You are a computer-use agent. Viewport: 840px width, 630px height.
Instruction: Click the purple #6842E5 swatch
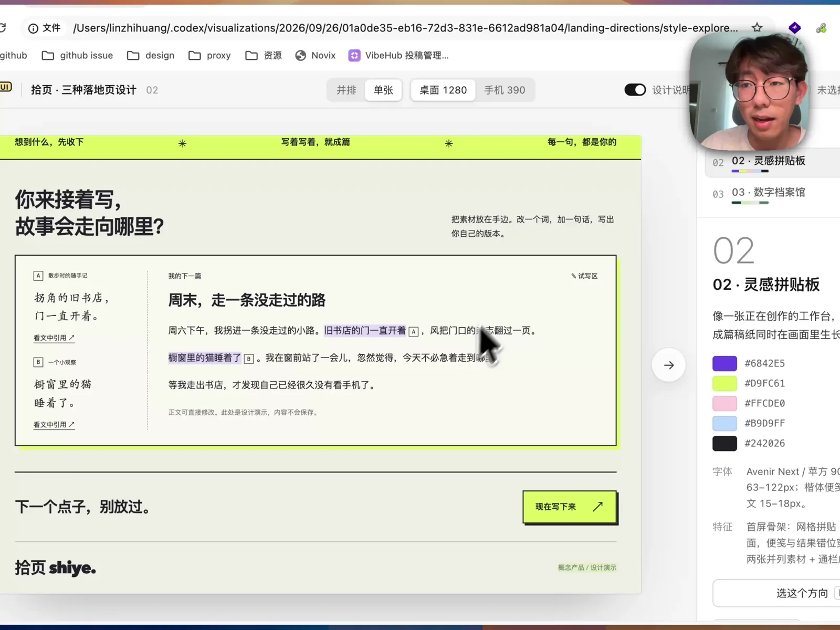724,363
